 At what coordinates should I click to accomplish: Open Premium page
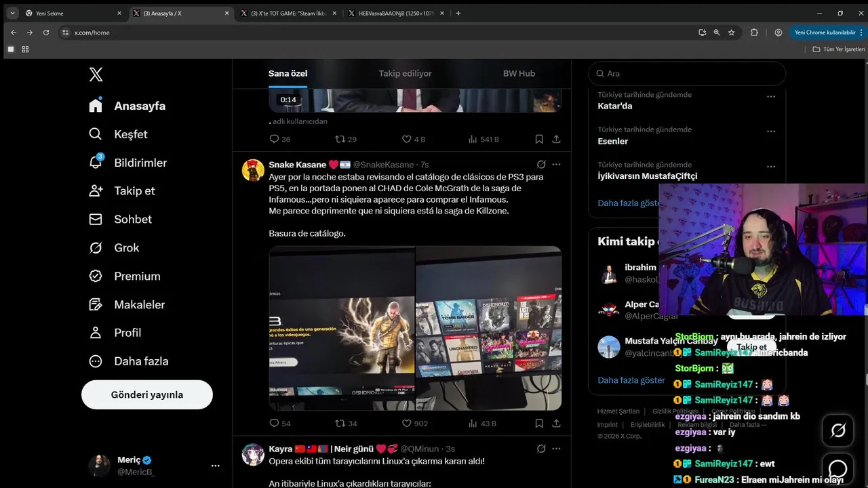point(125,277)
